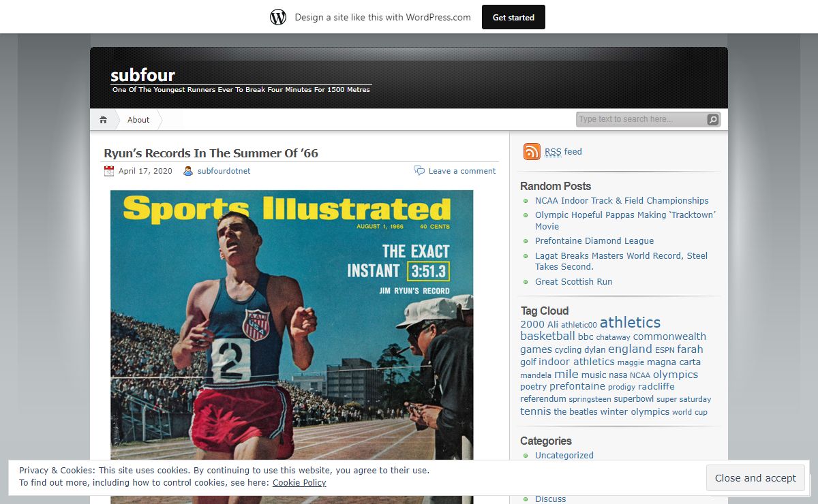Viewport: 818px width, 504px height.
Task: Open the Sports Illustrated cover image
Action: pyautogui.click(x=292, y=347)
